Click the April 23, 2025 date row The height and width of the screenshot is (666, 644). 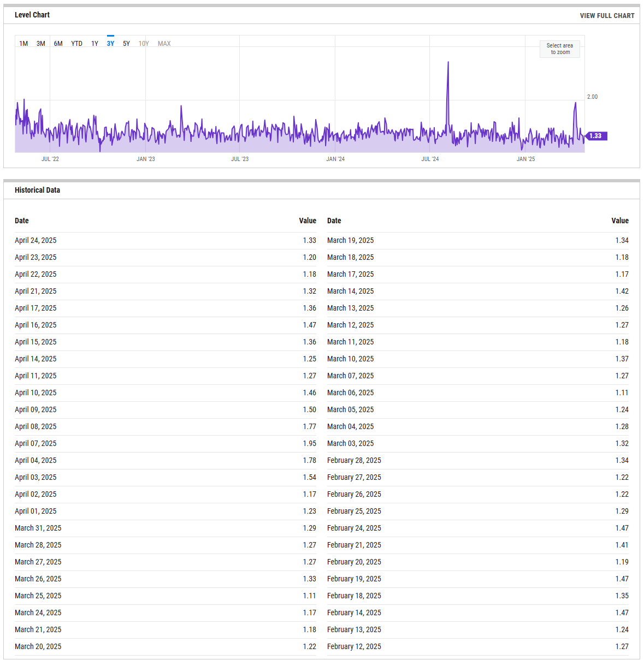click(x=166, y=258)
